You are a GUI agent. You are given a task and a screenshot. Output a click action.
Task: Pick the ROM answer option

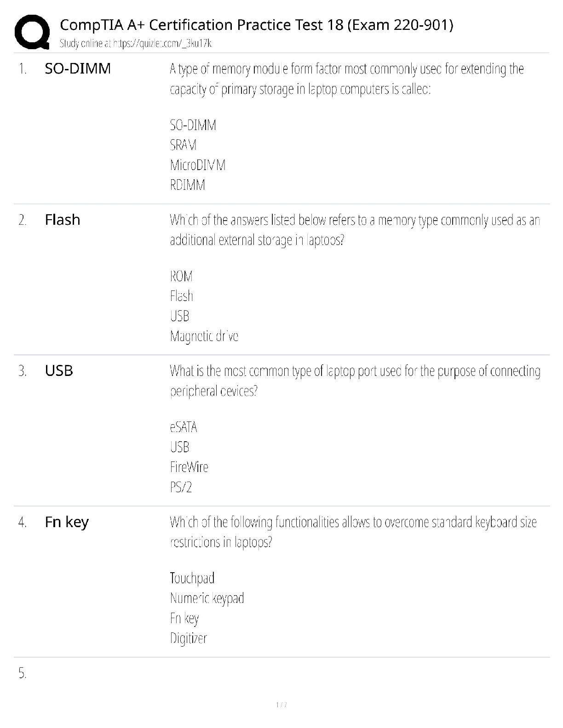tap(181, 276)
